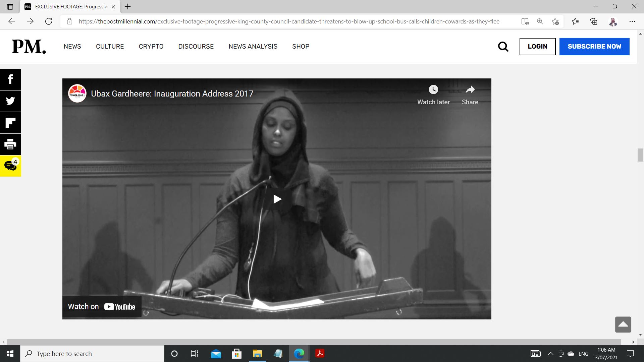Viewport: 644px width, 362px height.
Task: Print the article using printer icon
Action: tap(10, 144)
